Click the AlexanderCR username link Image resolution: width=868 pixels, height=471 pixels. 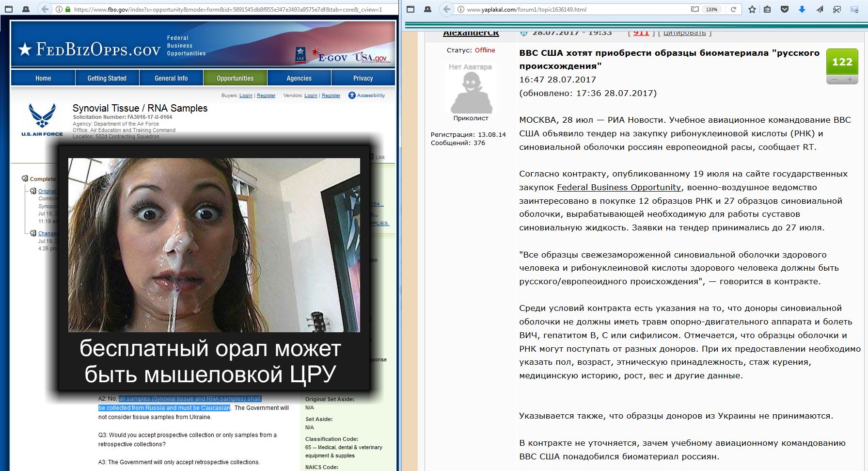[471, 33]
